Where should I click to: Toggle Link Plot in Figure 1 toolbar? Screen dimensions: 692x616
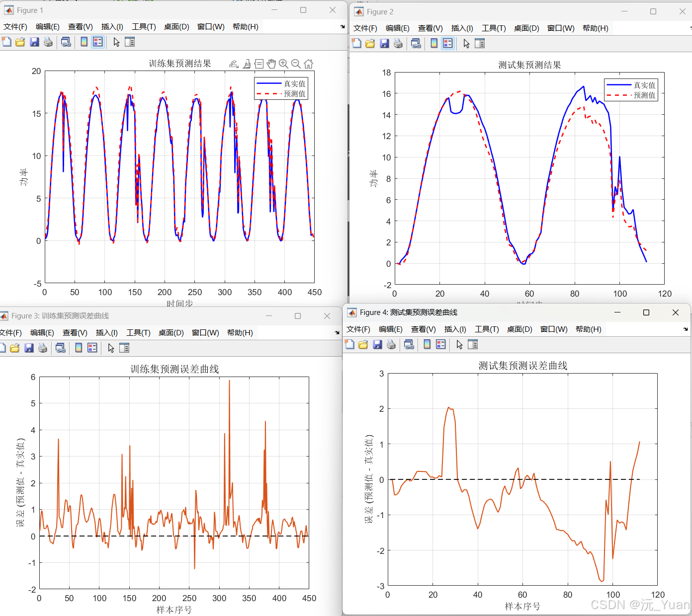(x=66, y=42)
